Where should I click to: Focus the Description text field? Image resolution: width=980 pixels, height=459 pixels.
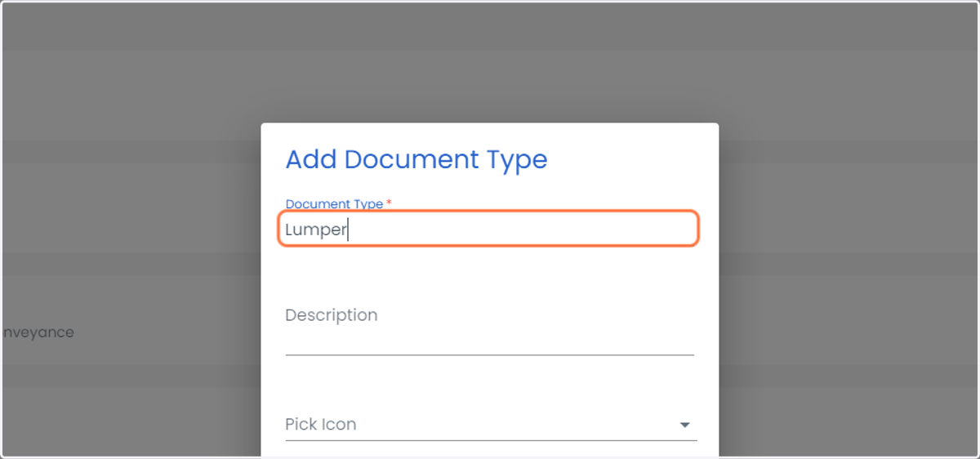[489, 327]
